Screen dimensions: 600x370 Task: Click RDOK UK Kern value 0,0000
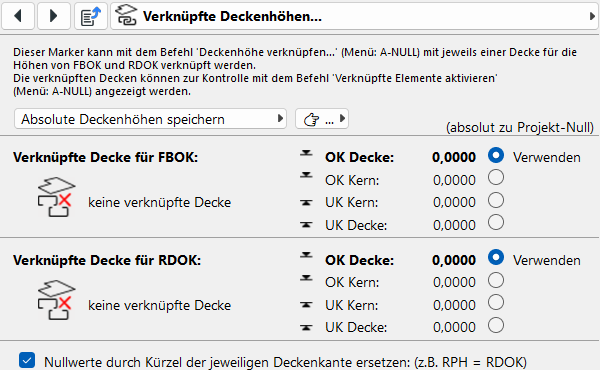coord(454,305)
